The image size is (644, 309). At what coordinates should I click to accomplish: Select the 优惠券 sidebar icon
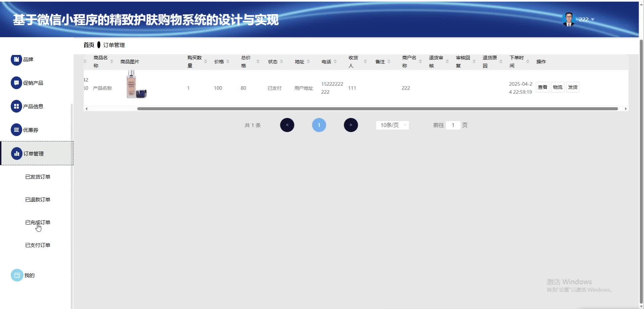[16, 129]
